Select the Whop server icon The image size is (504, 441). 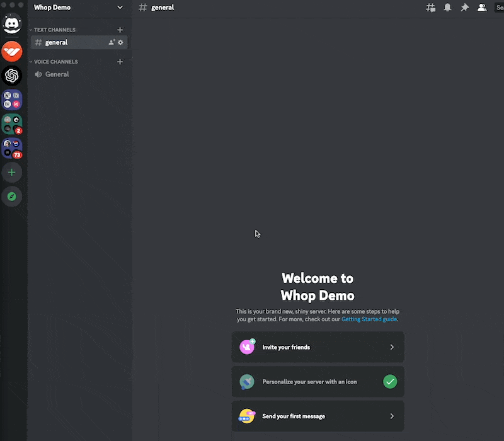(12, 51)
